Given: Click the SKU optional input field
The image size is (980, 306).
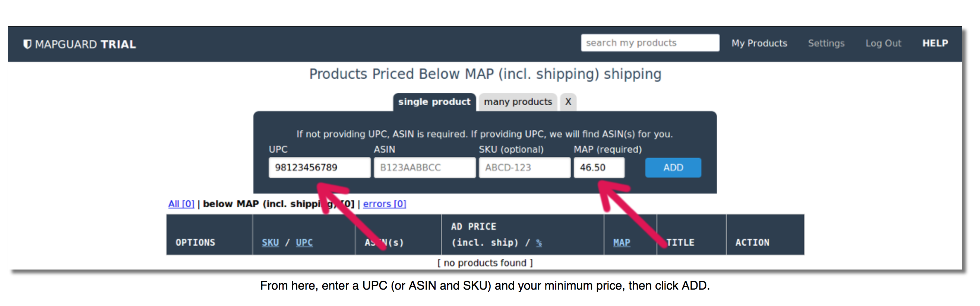Looking at the screenshot, I should click(524, 168).
